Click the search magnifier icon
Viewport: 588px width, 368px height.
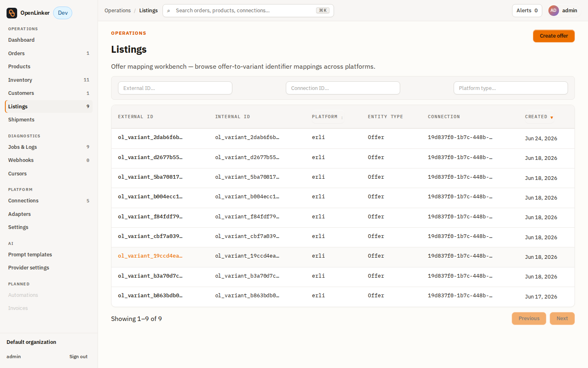click(x=169, y=11)
